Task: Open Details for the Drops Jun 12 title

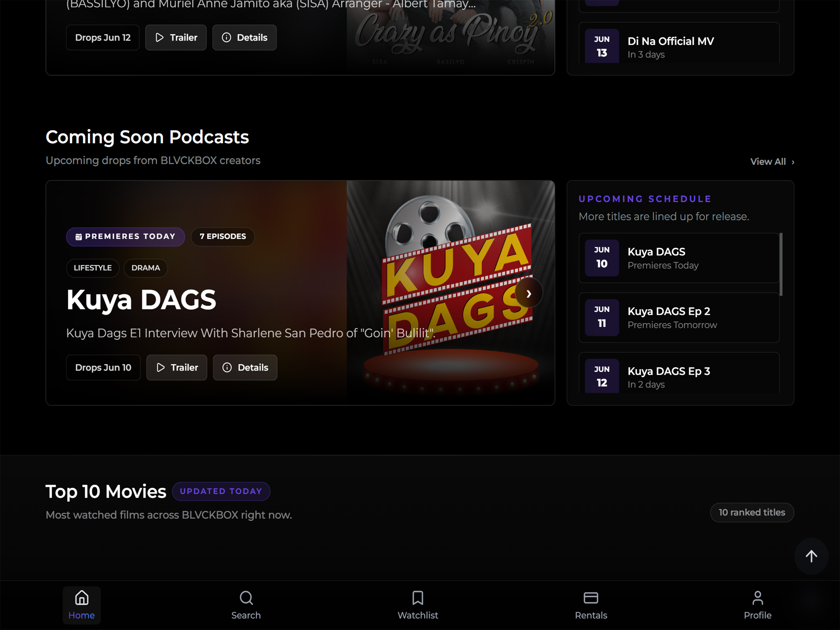Action: point(244,38)
